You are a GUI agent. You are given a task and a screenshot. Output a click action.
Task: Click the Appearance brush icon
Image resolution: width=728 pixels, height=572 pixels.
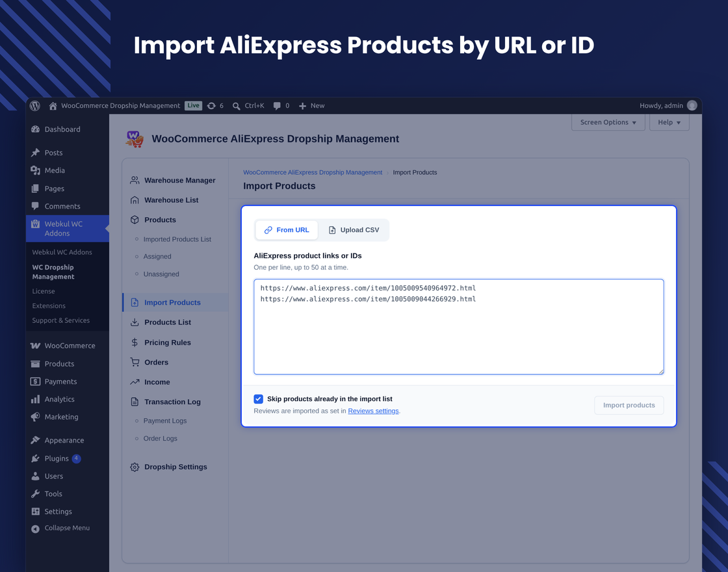pyautogui.click(x=35, y=440)
